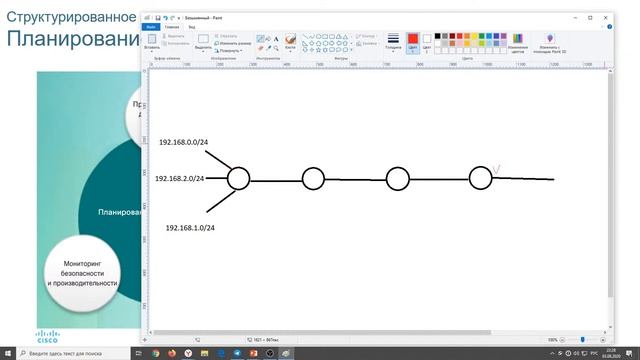Pick the Line shape in shapes gallery
This screenshot has width=640, height=360.
[x=305, y=36]
